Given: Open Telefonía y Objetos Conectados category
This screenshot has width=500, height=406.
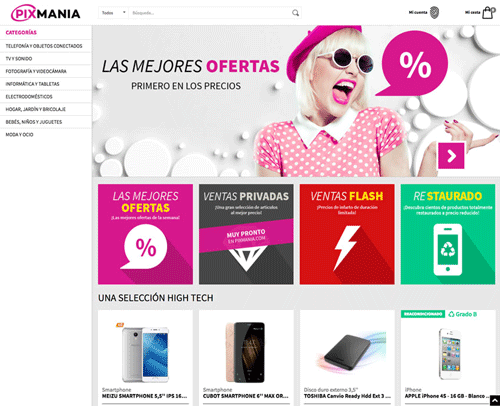Looking at the screenshot, I should pos(44,46).
